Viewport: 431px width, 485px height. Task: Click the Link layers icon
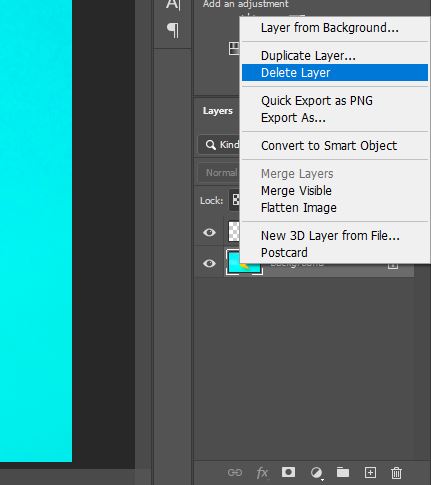pos(235,472)
